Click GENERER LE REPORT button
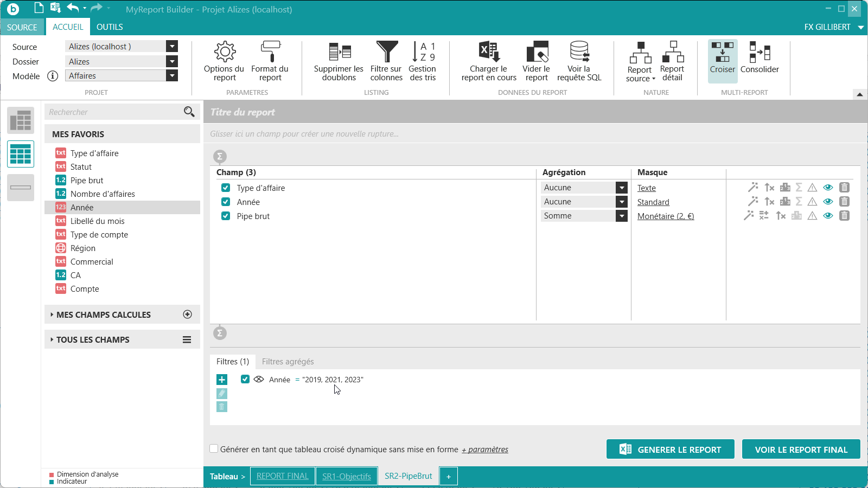868x488 pixels. [x=670, y=450]
